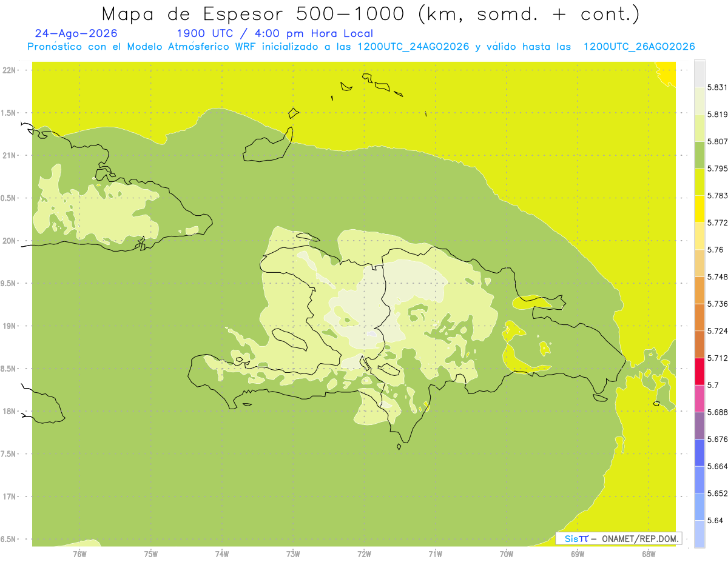Click the colorbar value '5.688'

point(717,412)
